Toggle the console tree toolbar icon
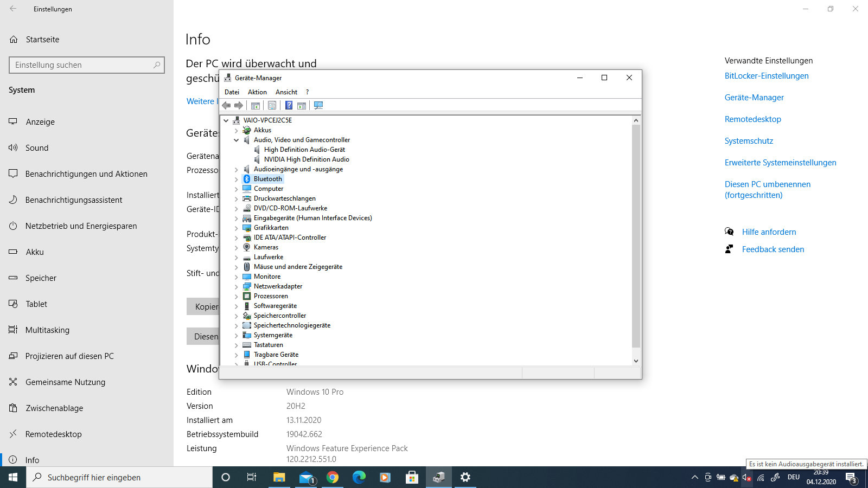 click(256, 106)
